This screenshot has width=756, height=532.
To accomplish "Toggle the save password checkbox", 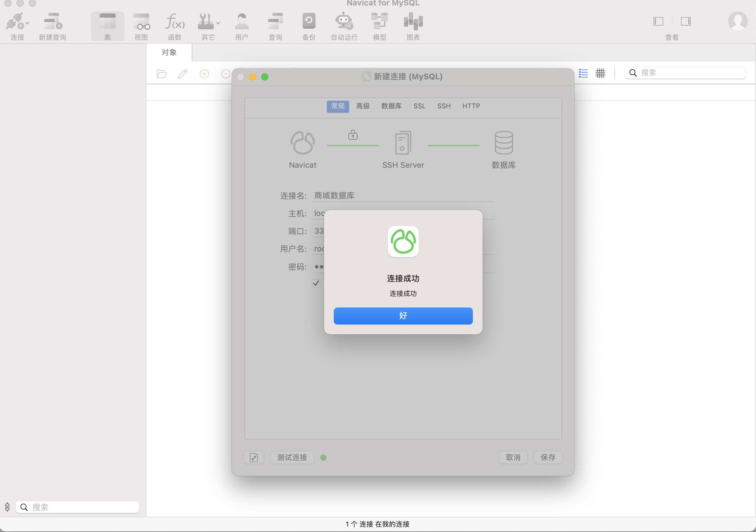I will [x=316, y=283].
